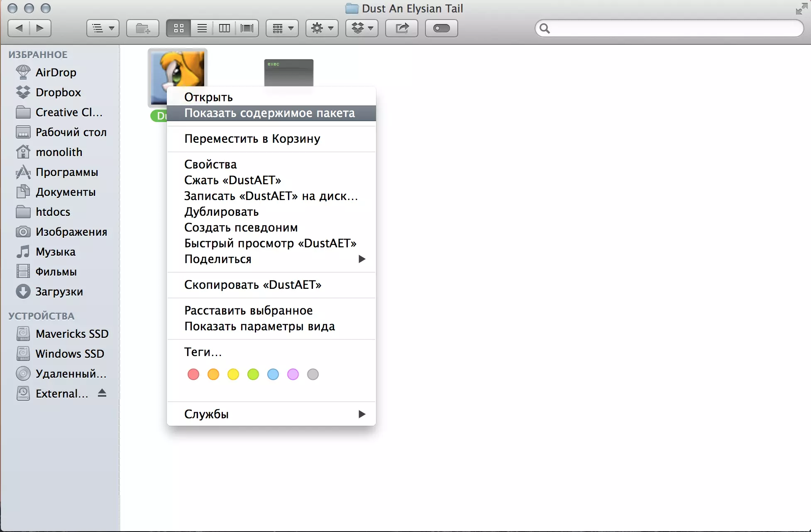Screen dimensions: 811x532
Task: Apply the red tag color
Action: pos(193,374)
